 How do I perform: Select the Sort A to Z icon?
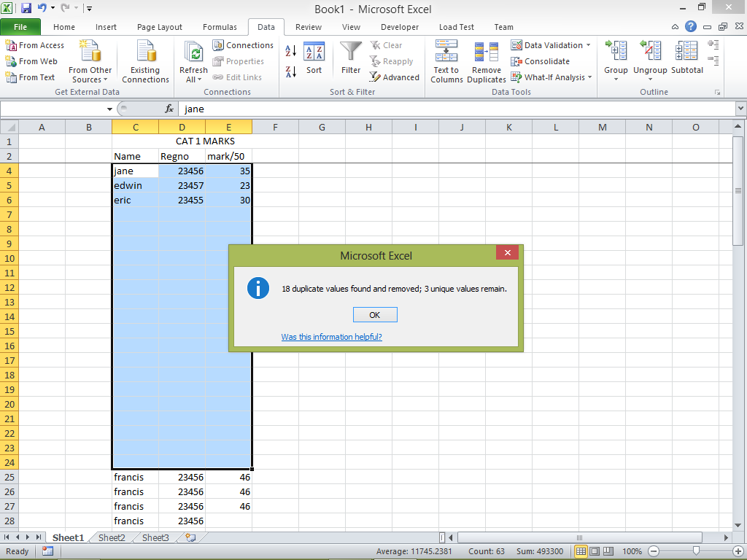point(290,51)
